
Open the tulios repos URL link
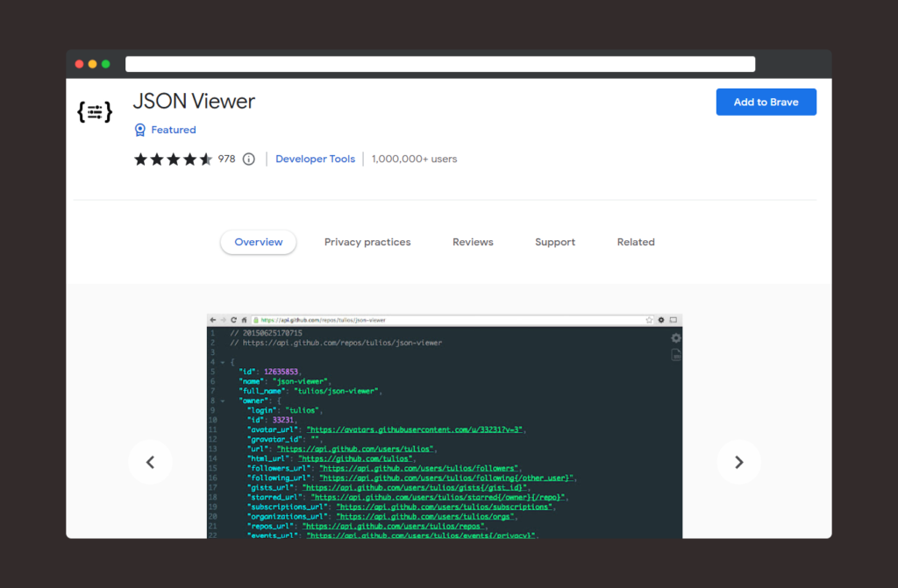tap(394, 526)
